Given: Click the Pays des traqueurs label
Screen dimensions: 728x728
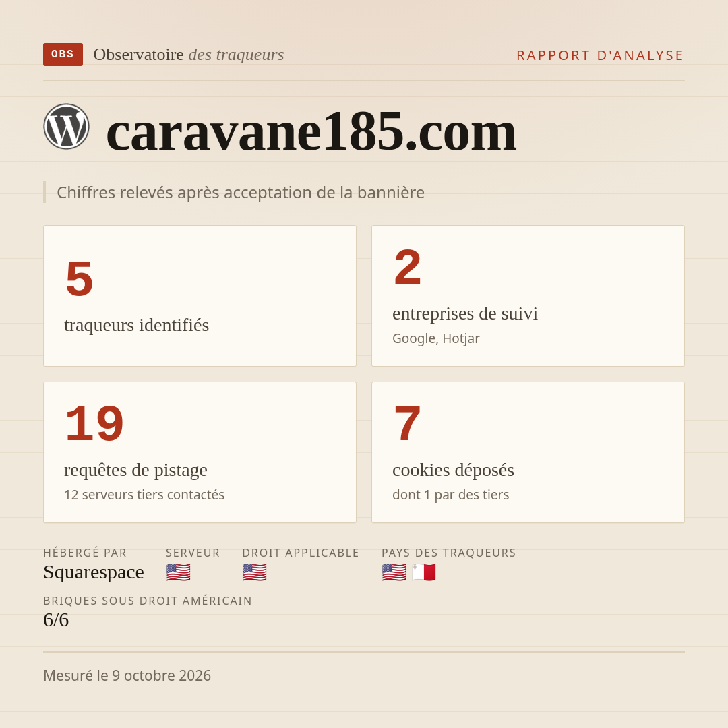Looking at the screenshot, I should click(x=449, y=553).
